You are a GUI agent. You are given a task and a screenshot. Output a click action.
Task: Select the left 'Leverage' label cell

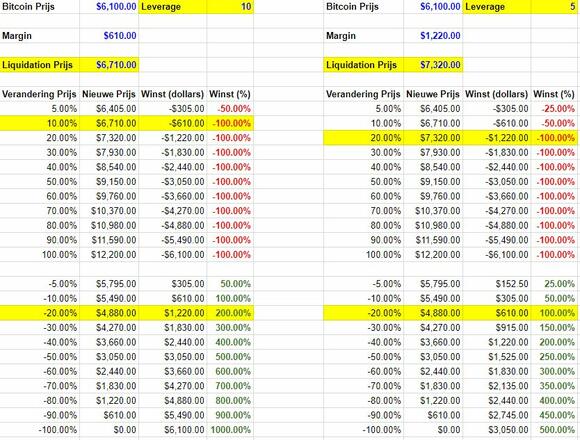173,7
